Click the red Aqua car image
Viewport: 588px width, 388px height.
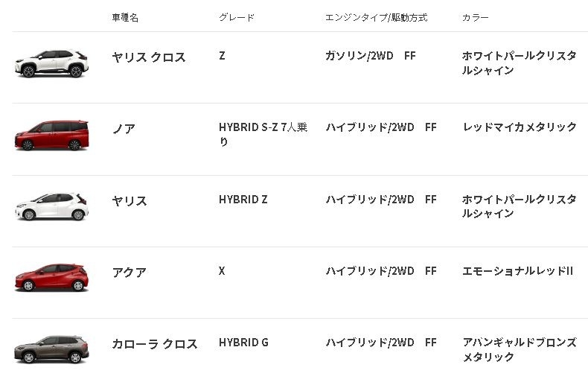52,278
